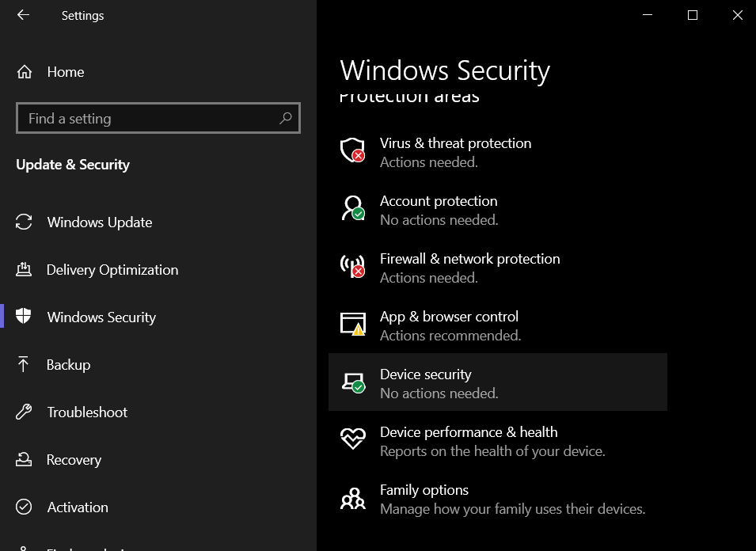This screenshot has height=551, width=756.
Task: Open Device security text link
Action: (x=425, y=374)
